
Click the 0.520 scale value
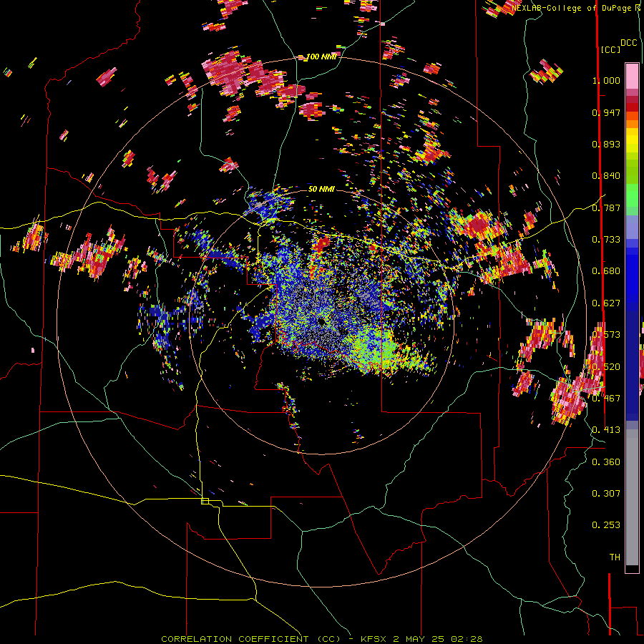pyautogui.click(x=606, y=367)
